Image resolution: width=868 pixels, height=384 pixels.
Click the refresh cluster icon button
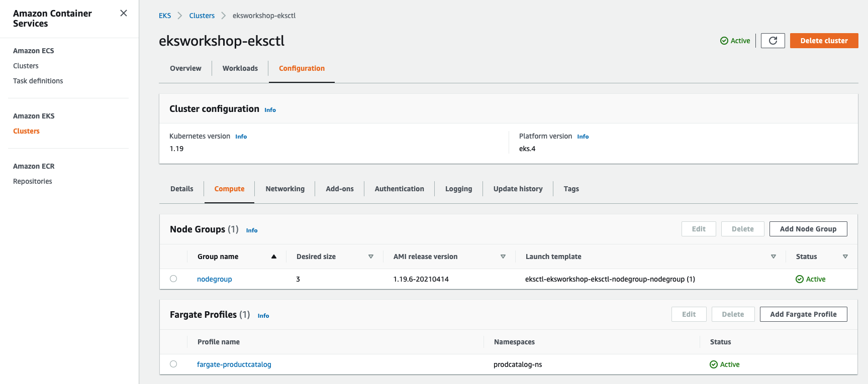point(773,41)
